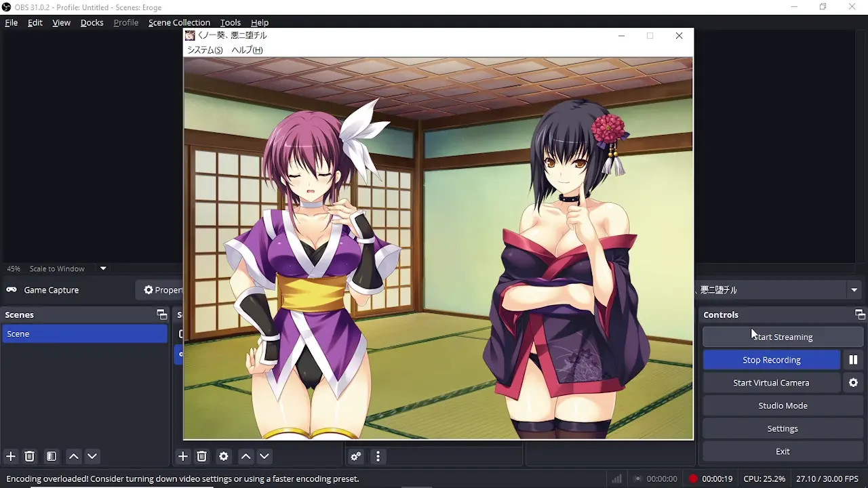Screen dimensions: 868x488
Task: Open audio mixer three-dot menu
Action: (x=378, y=456)
